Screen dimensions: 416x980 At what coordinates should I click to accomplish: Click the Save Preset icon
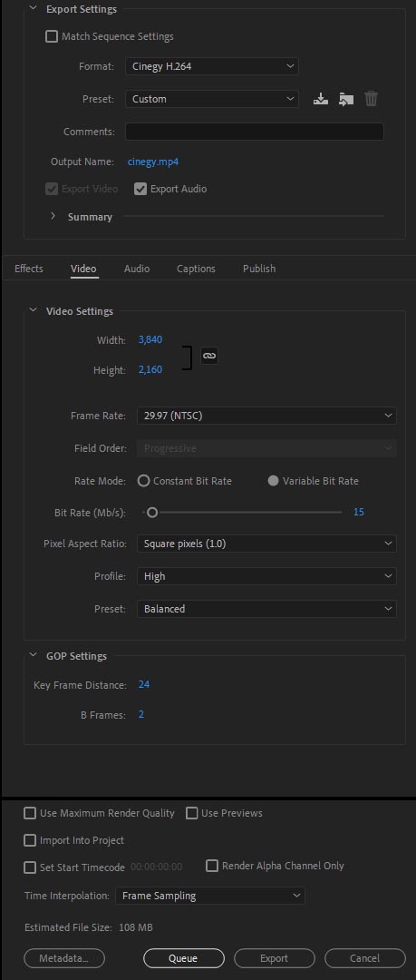321,99
